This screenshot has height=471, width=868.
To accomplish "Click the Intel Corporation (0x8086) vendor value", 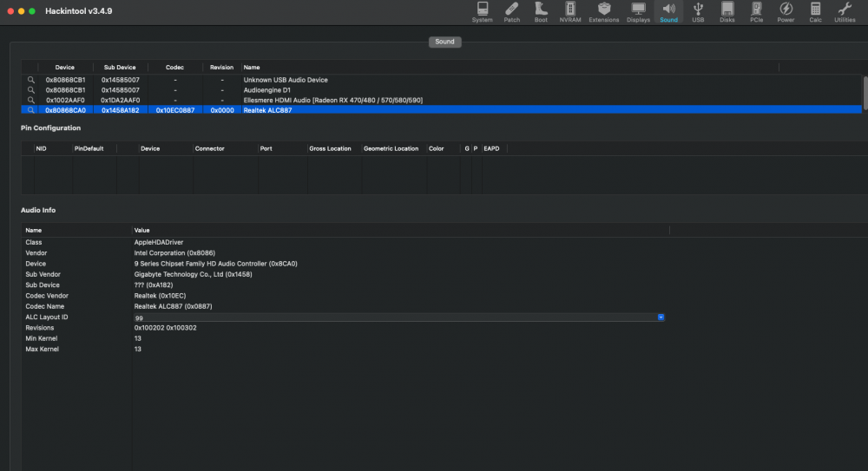I will click(x=174, y=253).
